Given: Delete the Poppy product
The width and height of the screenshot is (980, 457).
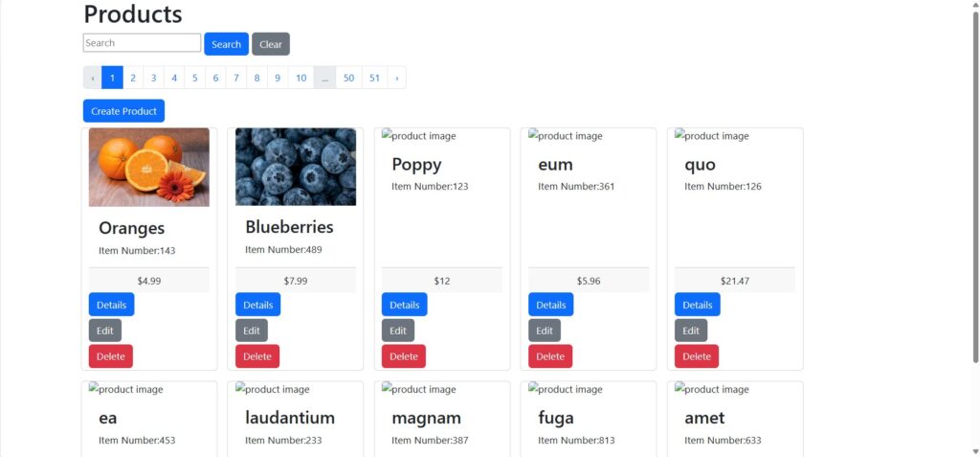Looking at the screenshot, I should click(404, 356).
